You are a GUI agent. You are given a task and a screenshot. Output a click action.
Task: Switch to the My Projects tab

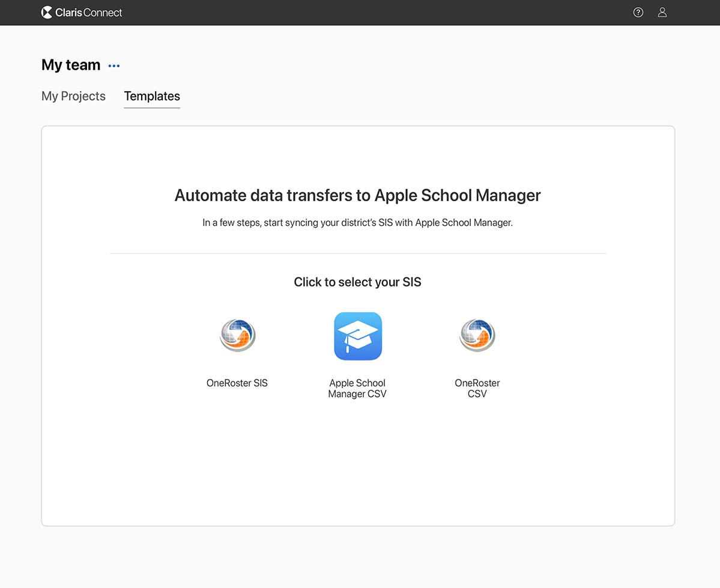(73, 96)
